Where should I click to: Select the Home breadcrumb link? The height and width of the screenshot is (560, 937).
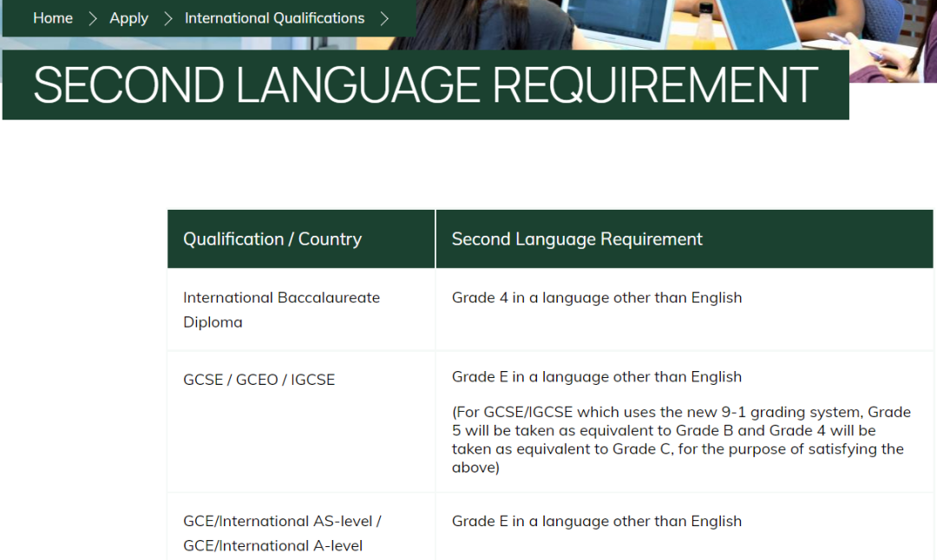[53, 17]
